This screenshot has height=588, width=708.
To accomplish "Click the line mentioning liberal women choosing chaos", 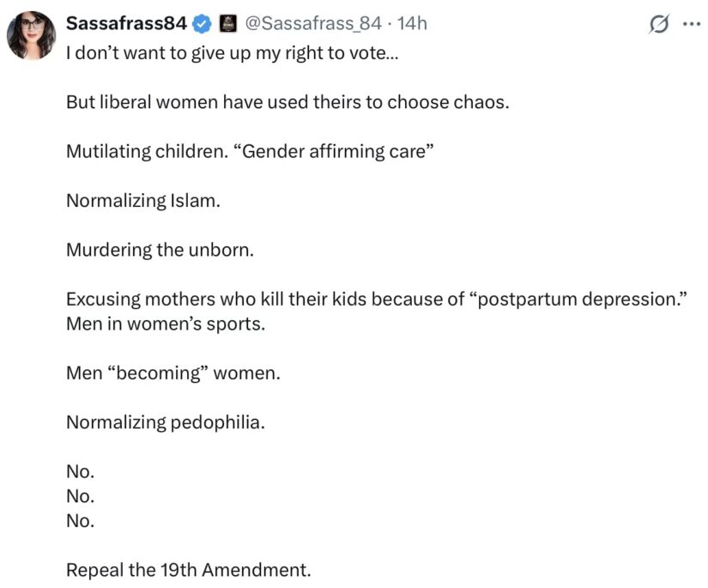I will [x=287, y=102].
